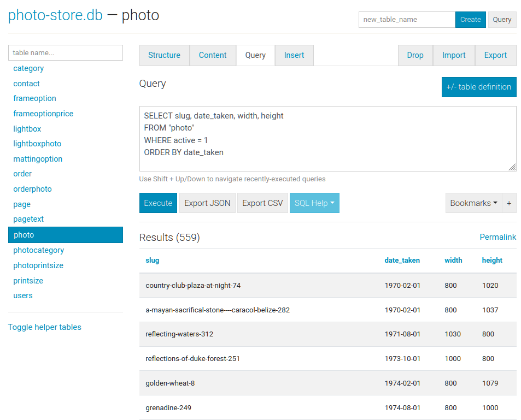Click the Drop table button
521x420 pixels.
point(415,55)
